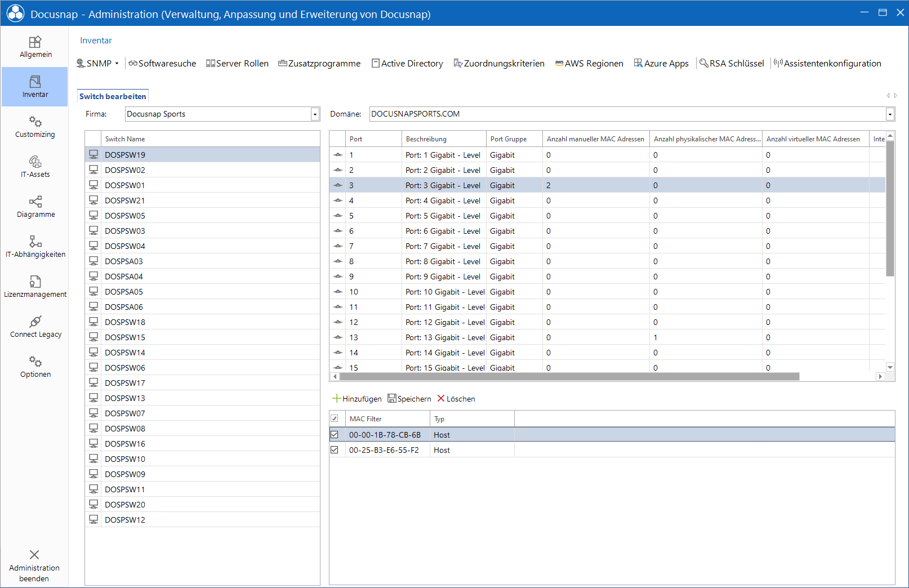The height and width of the screenshot is (588, 909).
Task: Sort by the Port column header
Action: tap(373, 139)
